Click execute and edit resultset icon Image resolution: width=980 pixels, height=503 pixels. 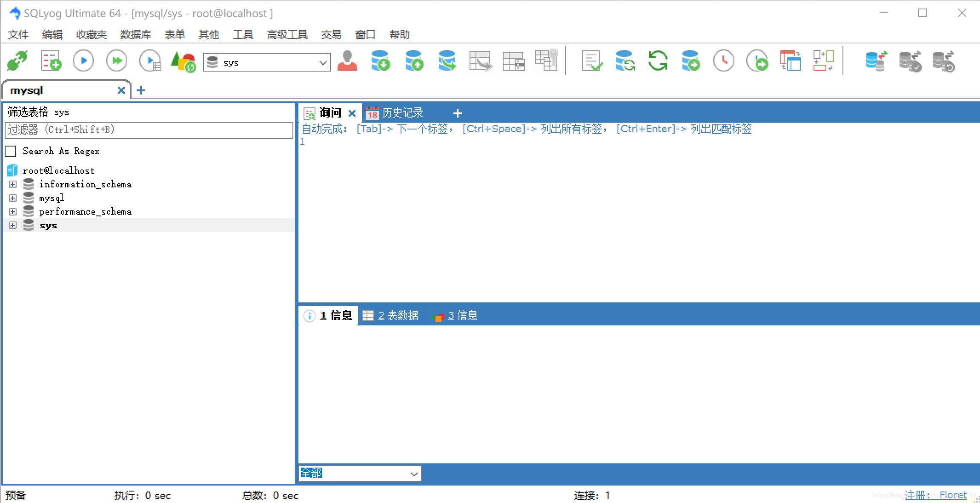point(150,61)
